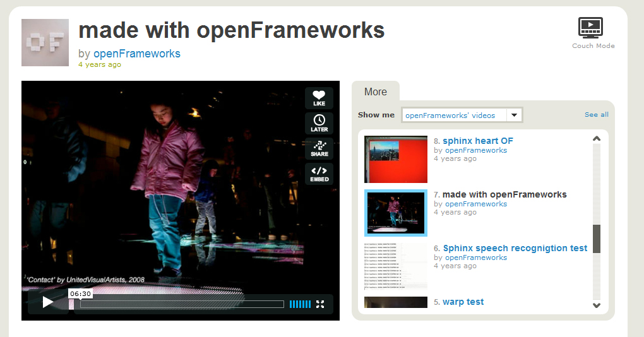Open the warp test video
This screenshot has width=644, height=337.
(x=463, y=302)
